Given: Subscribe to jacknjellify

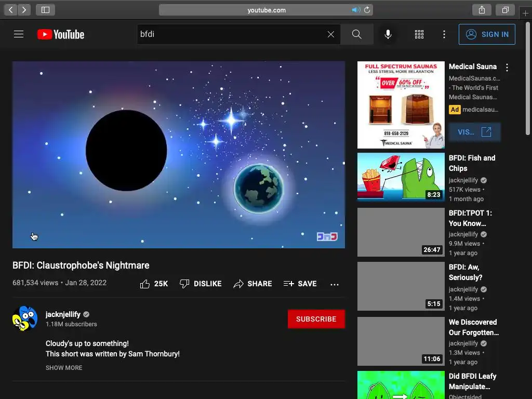Looking at the screenshot, I should (316, 319).
